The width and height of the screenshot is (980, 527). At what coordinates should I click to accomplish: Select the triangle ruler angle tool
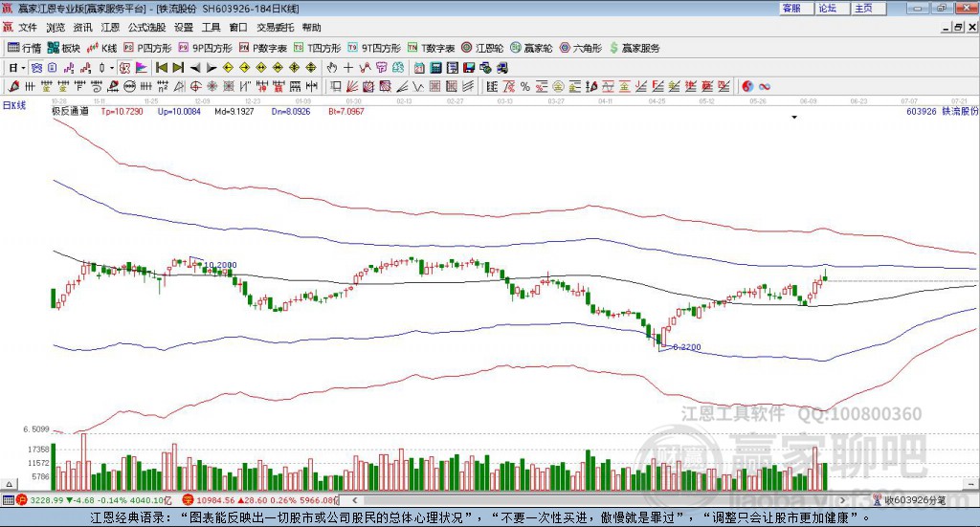coord(179,86)
